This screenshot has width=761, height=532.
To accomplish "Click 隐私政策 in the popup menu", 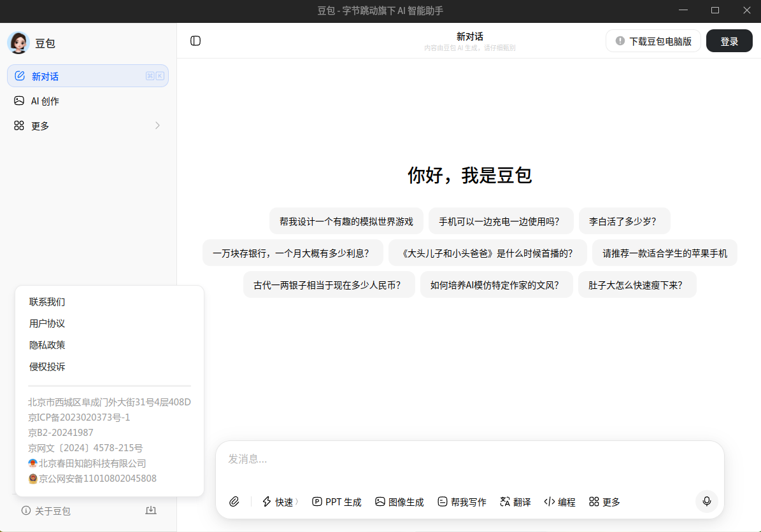I will [47, 345].
